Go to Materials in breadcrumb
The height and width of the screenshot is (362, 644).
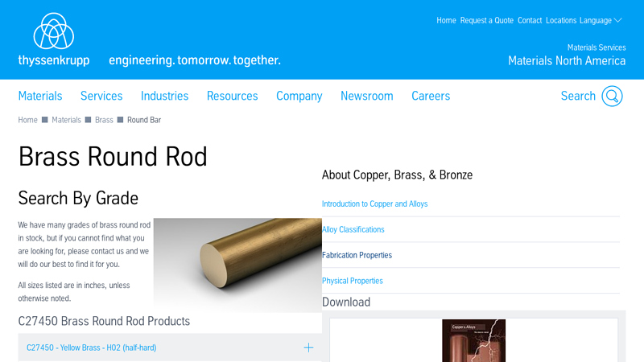point(66,120)
